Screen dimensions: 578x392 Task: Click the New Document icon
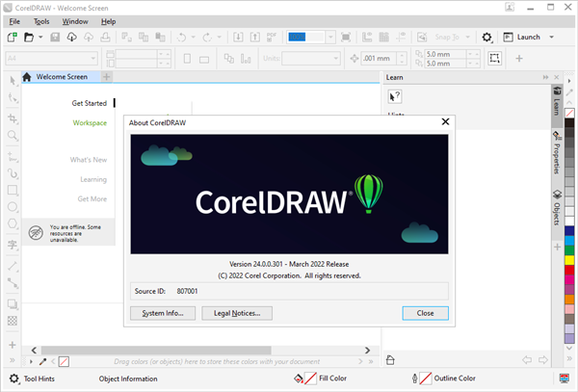[x=12, y=38]
